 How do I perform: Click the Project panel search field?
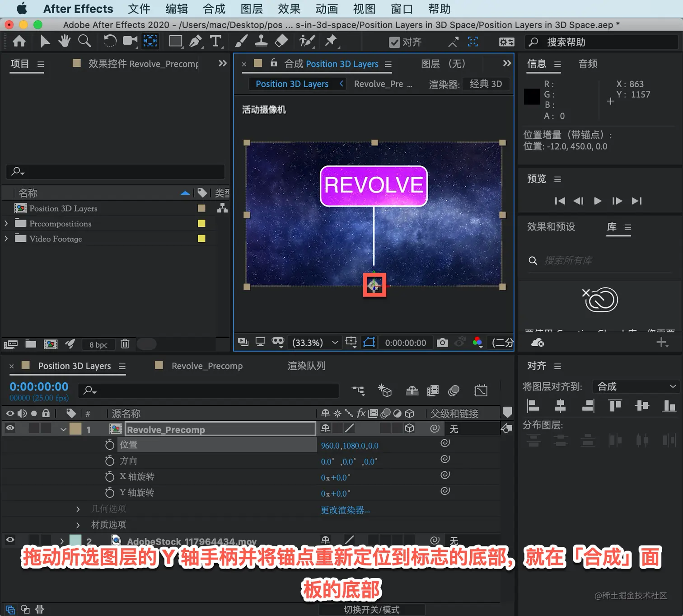point(116,171)
